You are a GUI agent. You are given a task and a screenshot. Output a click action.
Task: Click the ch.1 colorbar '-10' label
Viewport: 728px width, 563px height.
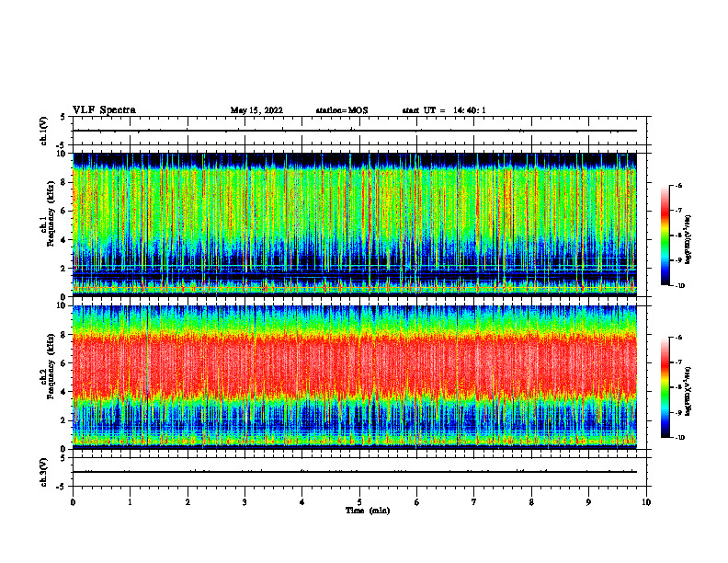pos(679,286)
